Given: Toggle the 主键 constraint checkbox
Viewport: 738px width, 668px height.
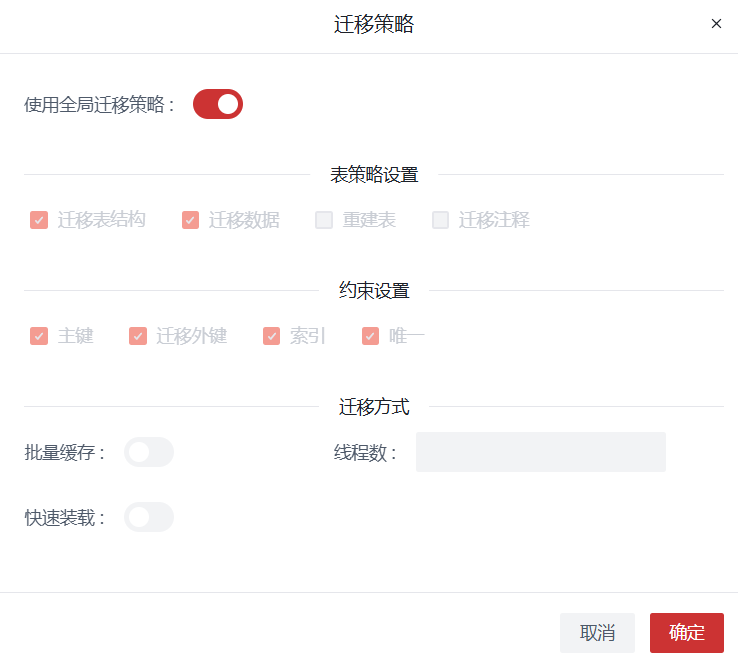Looking at the screenshot, I should point(39,336).
